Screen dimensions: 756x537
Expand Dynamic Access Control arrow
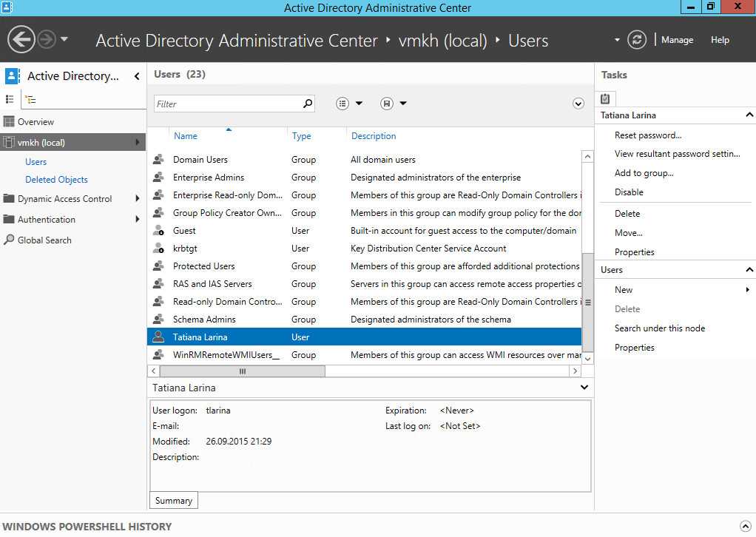(x=138, y=199)
